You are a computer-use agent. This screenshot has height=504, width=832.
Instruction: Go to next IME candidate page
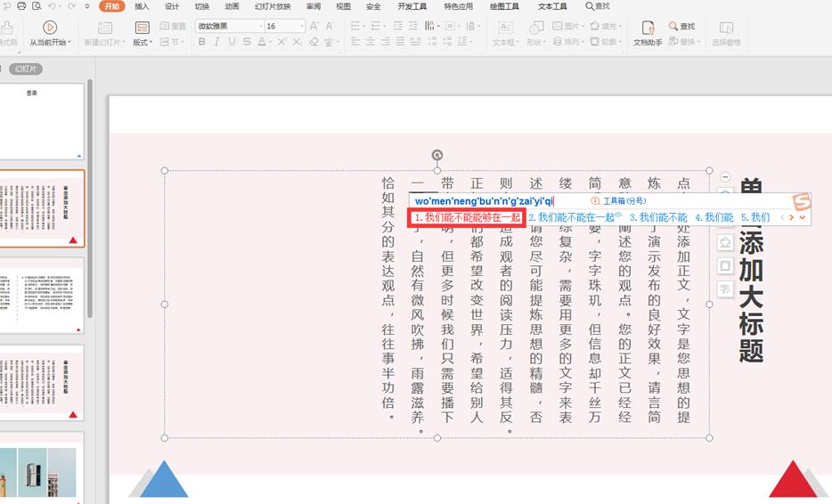coord(791,217)
